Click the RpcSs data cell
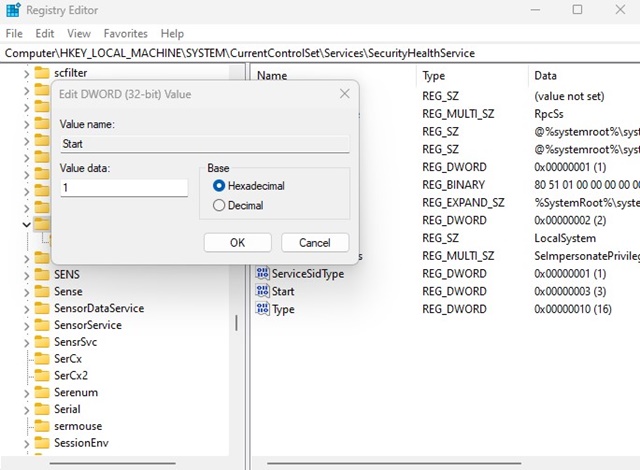 (x=549, y=113)
